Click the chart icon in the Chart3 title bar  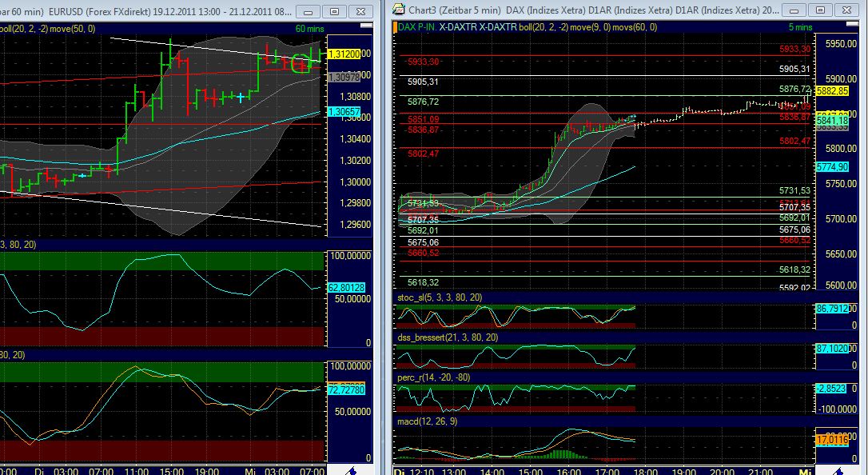pos(397,9)
